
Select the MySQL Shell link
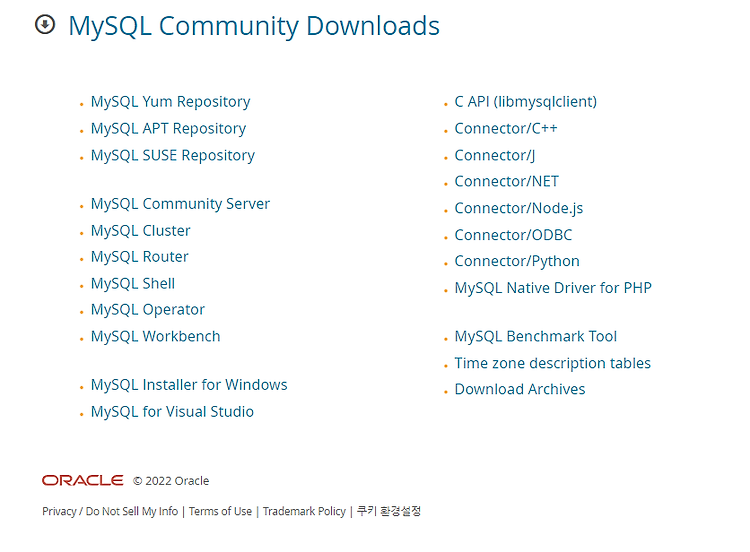point(133,284)
